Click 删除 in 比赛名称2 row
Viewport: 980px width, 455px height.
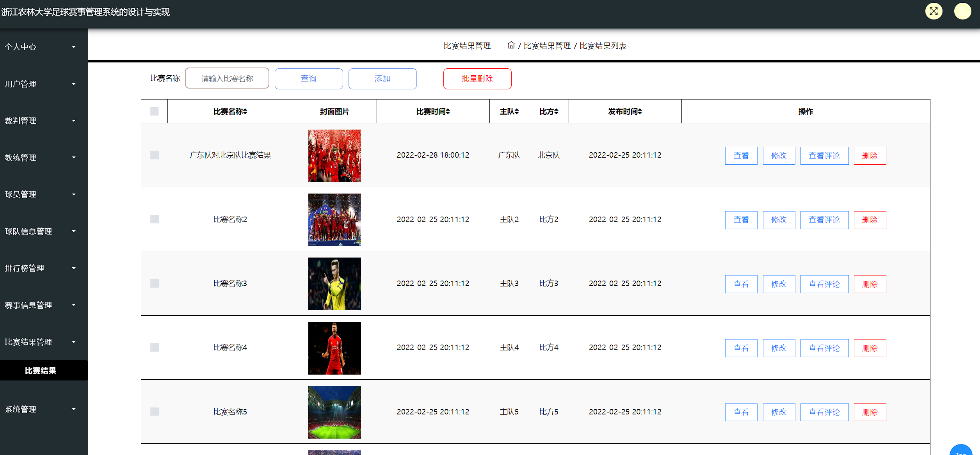[870, 220]
